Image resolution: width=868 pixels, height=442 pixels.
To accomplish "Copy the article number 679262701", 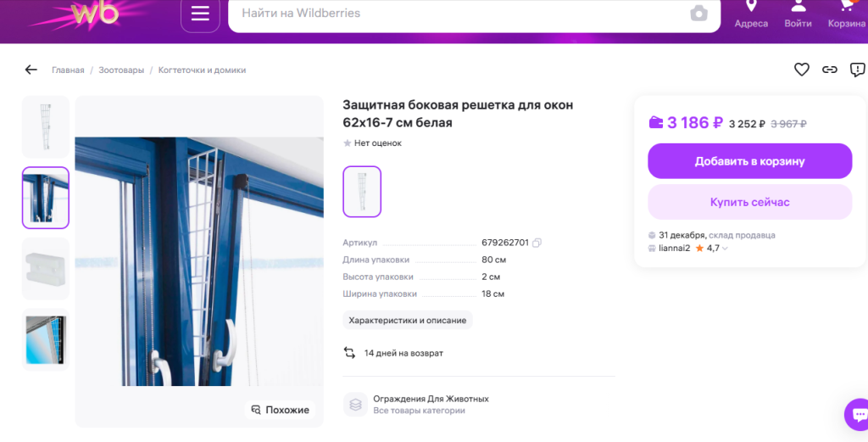I will coord(537,243).
